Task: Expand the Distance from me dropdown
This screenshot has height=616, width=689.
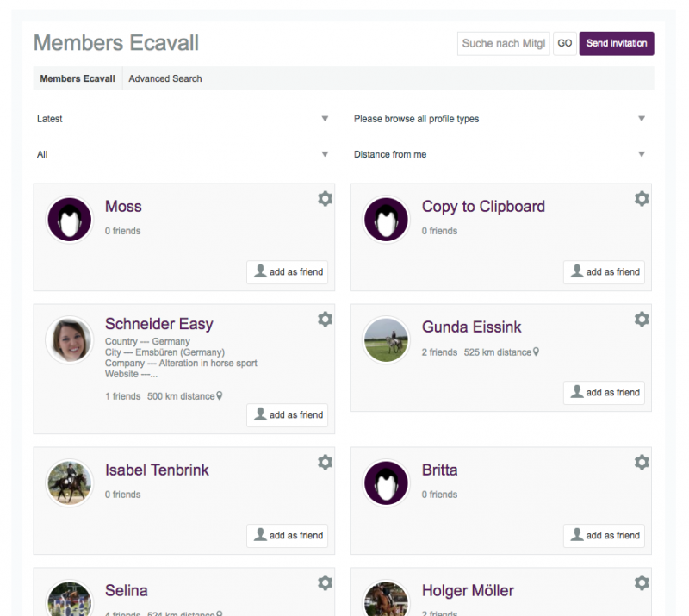Action: pos(500,154)
